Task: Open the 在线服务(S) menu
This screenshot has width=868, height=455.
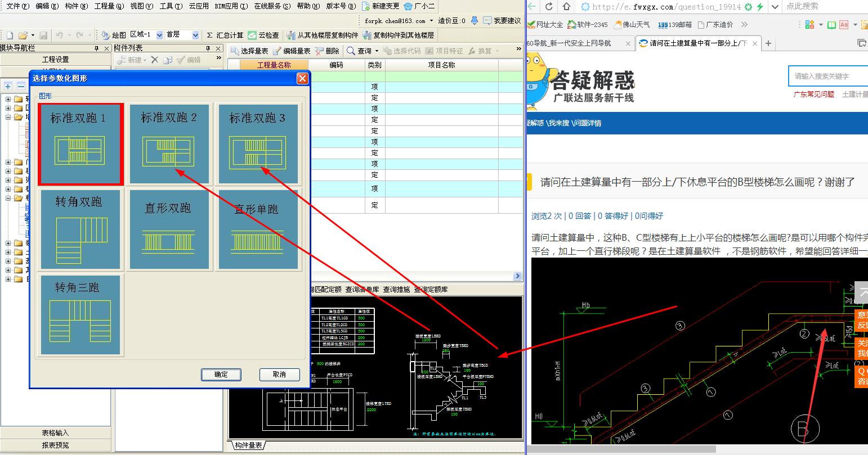Action: coord(272,6)
